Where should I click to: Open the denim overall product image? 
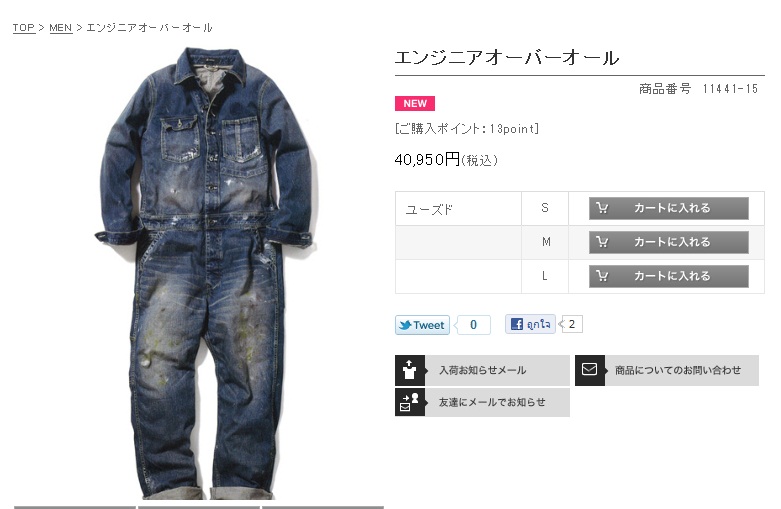206,273
